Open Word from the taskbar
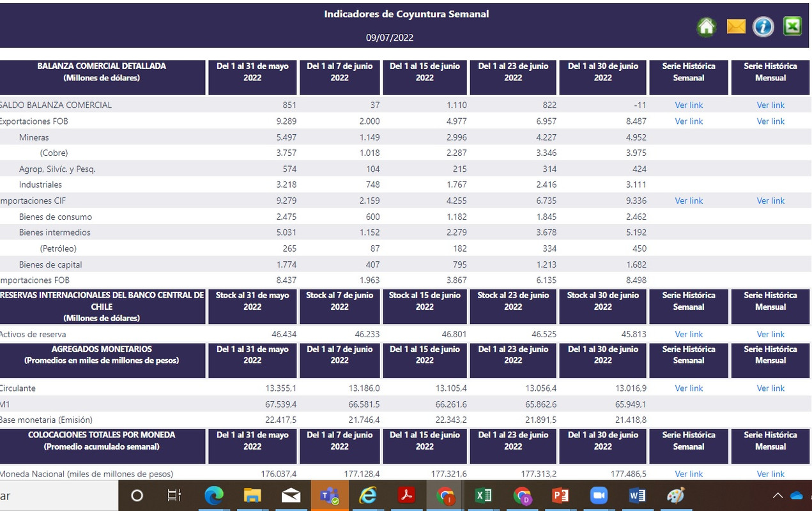This screenshot has width=812, height=511. 637,496
